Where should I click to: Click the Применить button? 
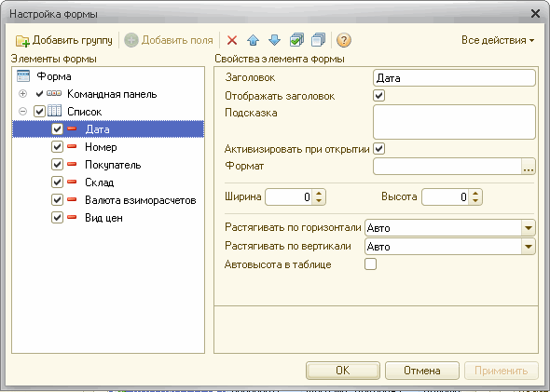(x=502, y=371)
